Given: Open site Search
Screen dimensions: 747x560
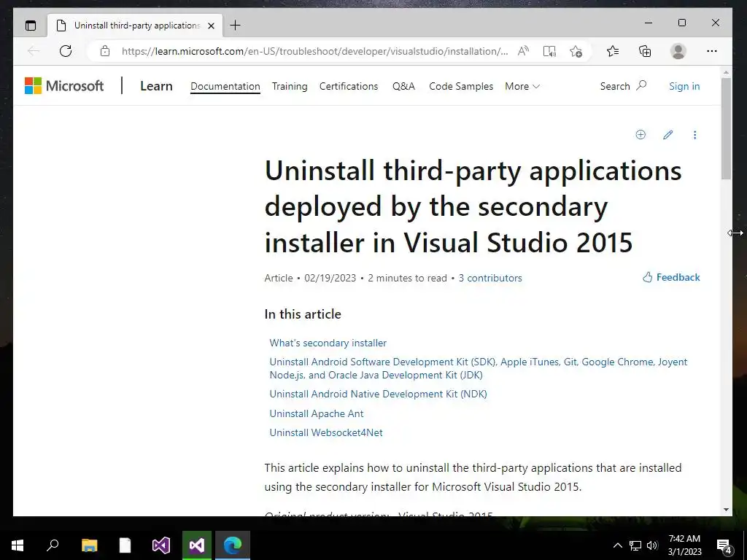Looking at the screenshot, I should pyautogui.click(x=623, y=86).
